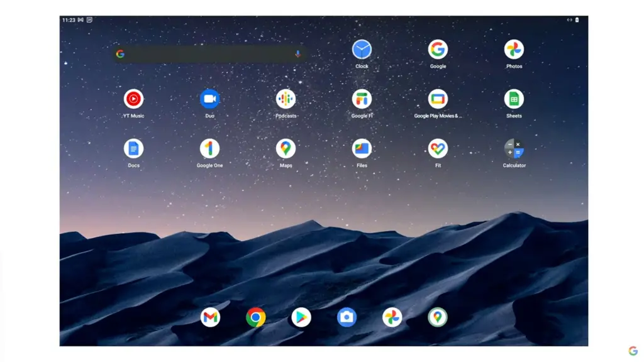Tap the Google G logo in search bar
Image resolution: width=644 pixels, height=362 pixels.
click(x=120, y=54)
